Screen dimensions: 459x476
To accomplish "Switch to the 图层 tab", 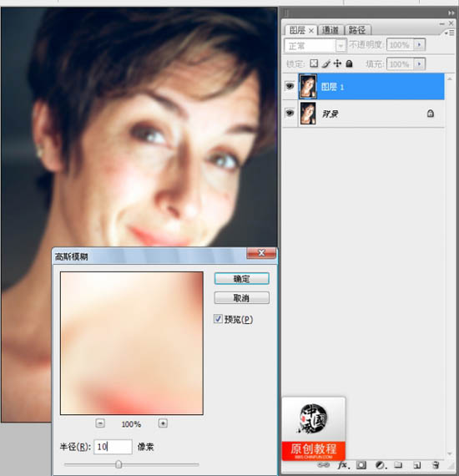I will tap(297, 30).
